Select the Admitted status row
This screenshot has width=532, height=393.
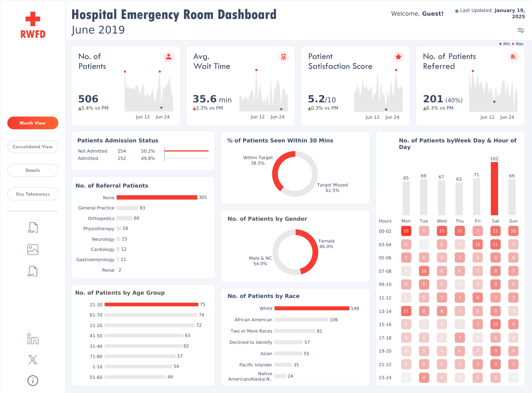143,158
